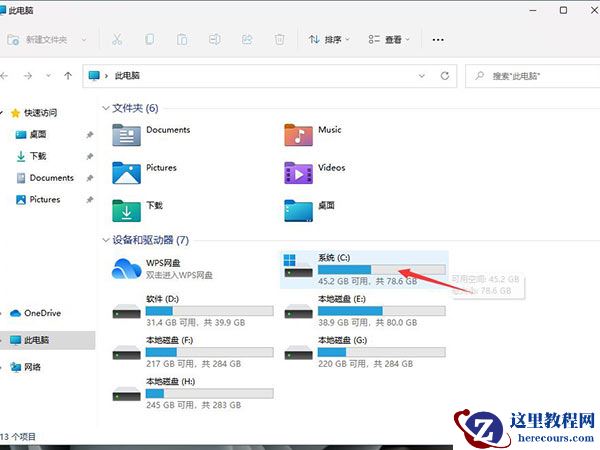Viewport: 600px width, 450px height.
Task: Select the WPS网盘 cloud drive
Action: (x=162, y=269)
